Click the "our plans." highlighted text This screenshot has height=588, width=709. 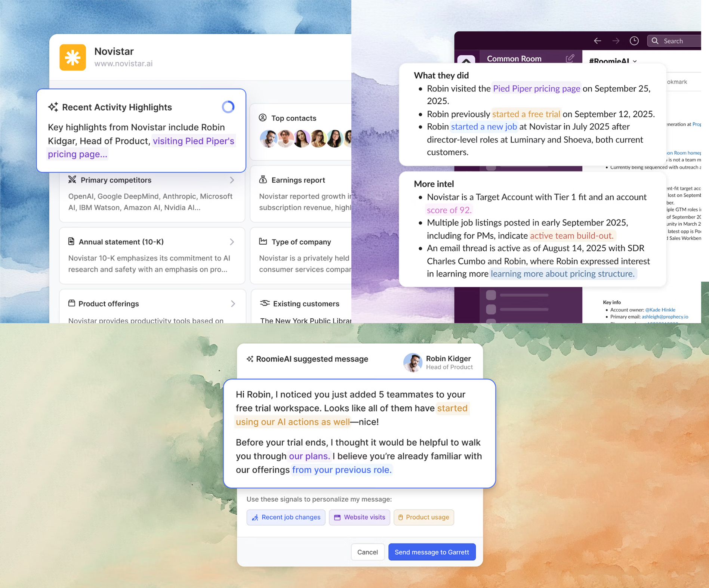[309, 456]
